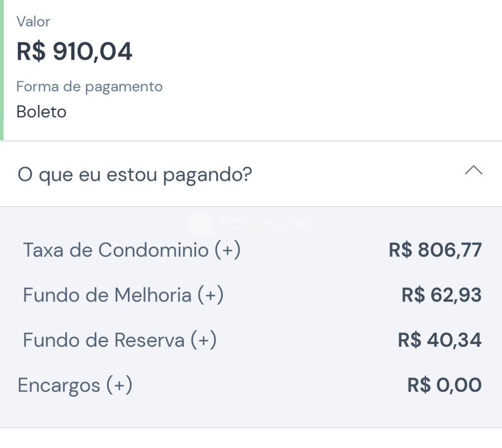Click the plus sign beside Taxa de Condominio
Screen dimensions: 502x448
click(228, 250)
